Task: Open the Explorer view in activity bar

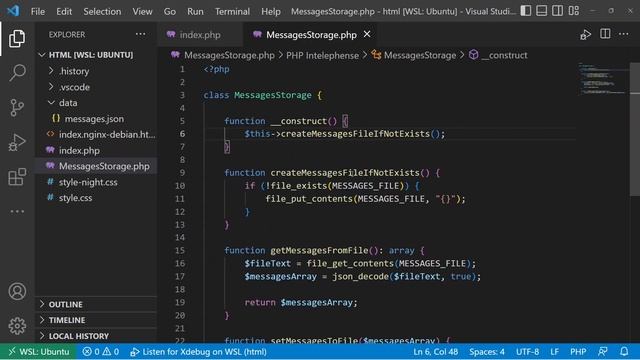Action: coord(17,38)
